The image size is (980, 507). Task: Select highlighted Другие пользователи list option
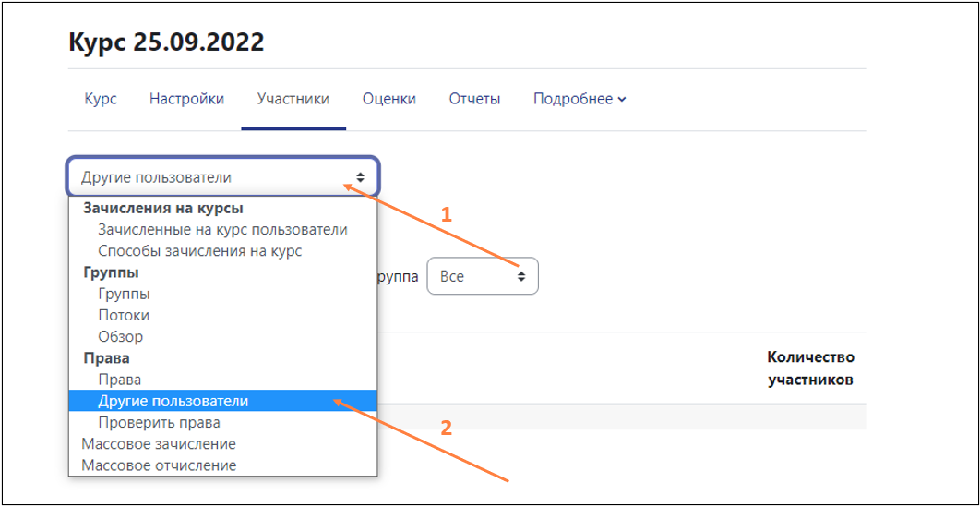pyautogui.click(x=222, y=401)
